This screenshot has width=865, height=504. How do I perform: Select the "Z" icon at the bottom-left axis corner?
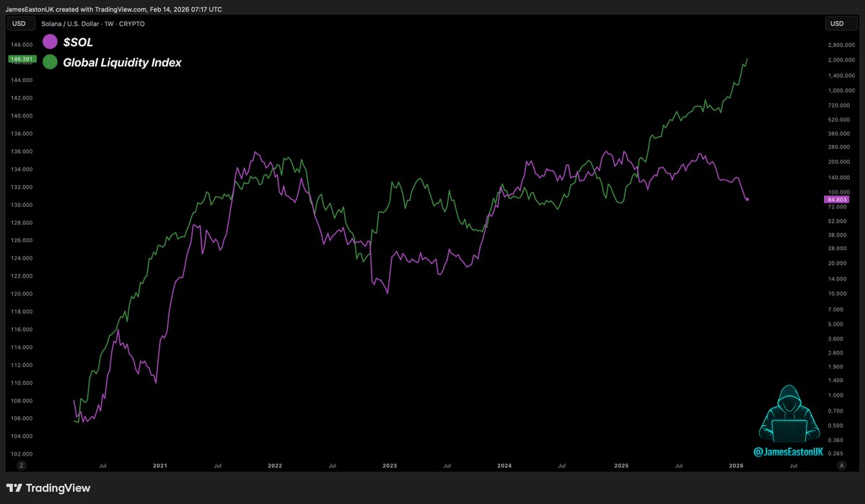click(x=21, y=465)
